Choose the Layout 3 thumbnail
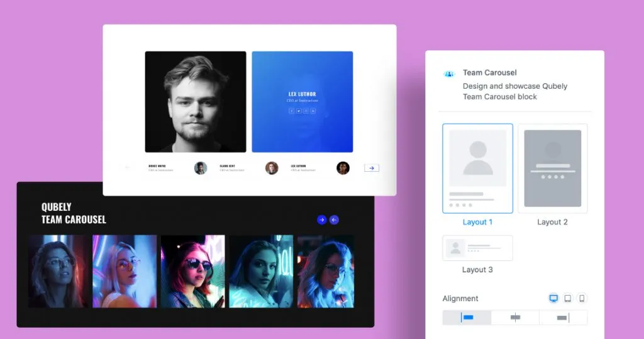Image resolution: width=644 pixels, height=339 pixels. click(x=477, y=248)
